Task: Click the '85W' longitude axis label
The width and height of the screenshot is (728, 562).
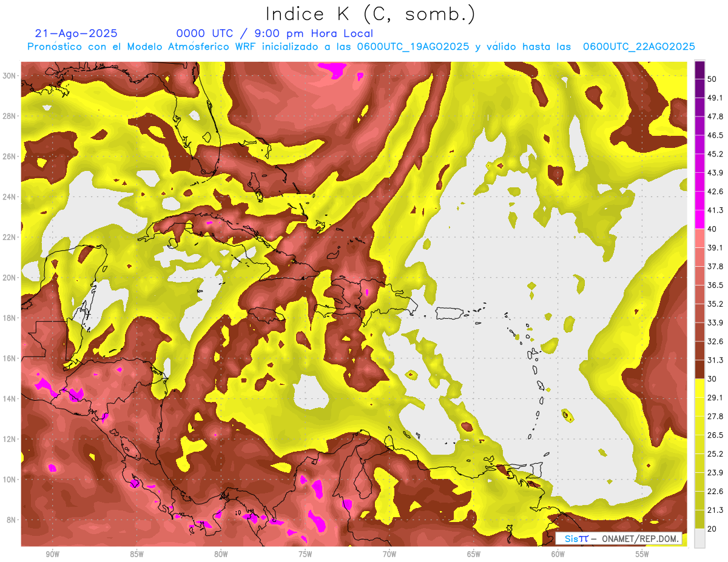Action: 136,555
